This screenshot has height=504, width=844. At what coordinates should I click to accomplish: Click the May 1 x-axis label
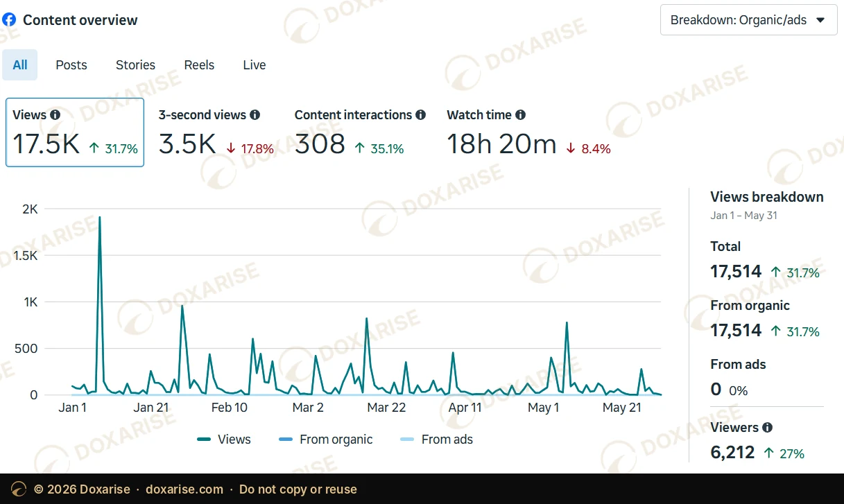544,408
